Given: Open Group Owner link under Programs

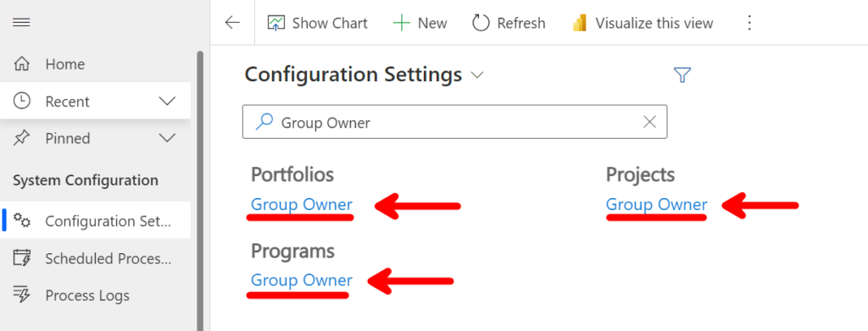Looking at the screenshot, I should click(302, 280).
